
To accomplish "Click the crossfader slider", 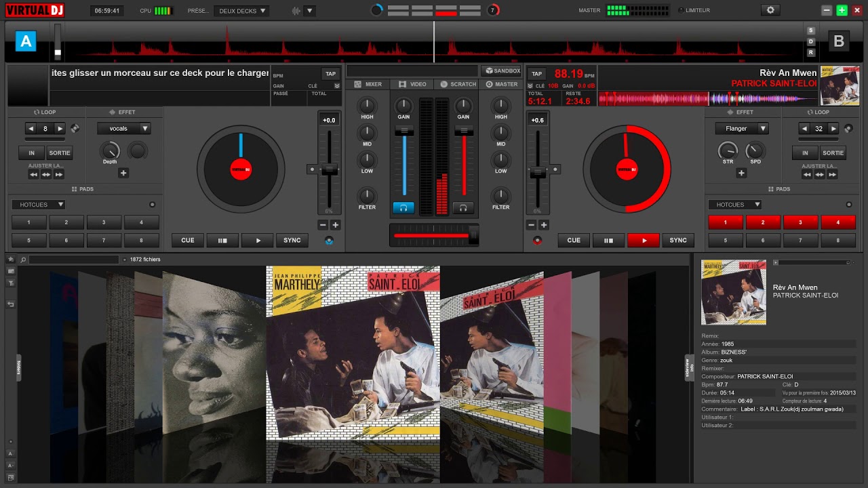I will click(434, 235).
